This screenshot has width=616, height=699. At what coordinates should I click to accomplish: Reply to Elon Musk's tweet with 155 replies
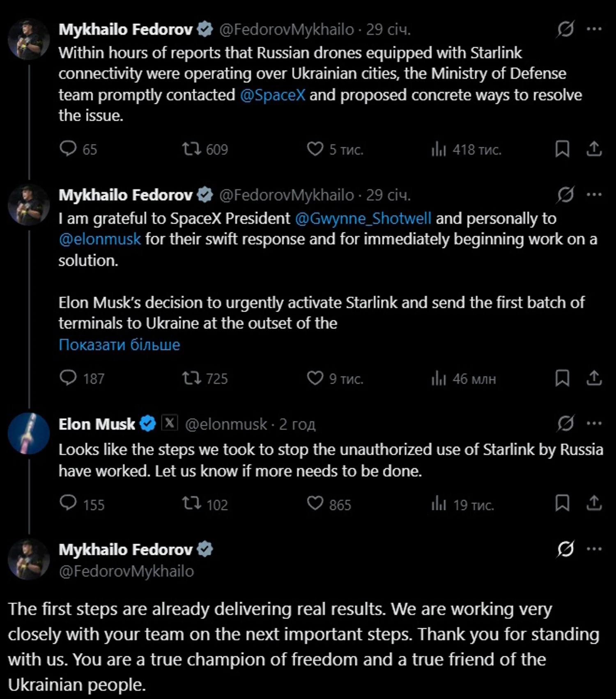click(68, 503)
